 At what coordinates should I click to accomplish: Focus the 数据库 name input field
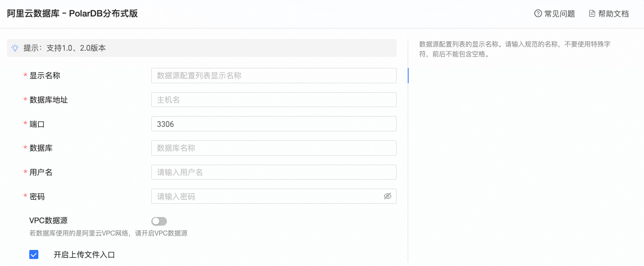point(274,148)
